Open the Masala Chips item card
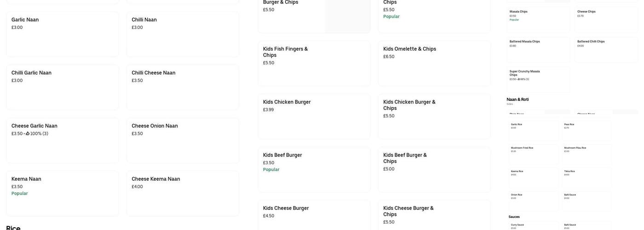 click(x=538, y=20)
